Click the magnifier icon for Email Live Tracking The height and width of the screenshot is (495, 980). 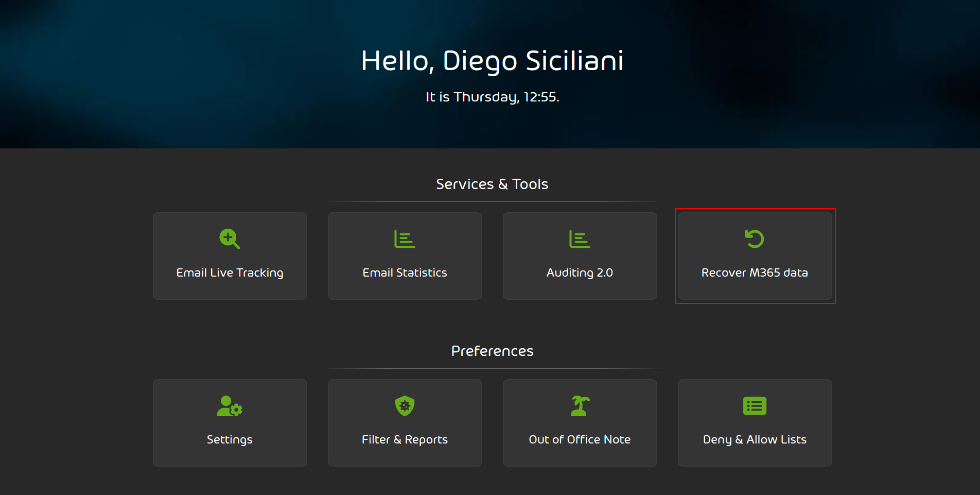(230, 239)
